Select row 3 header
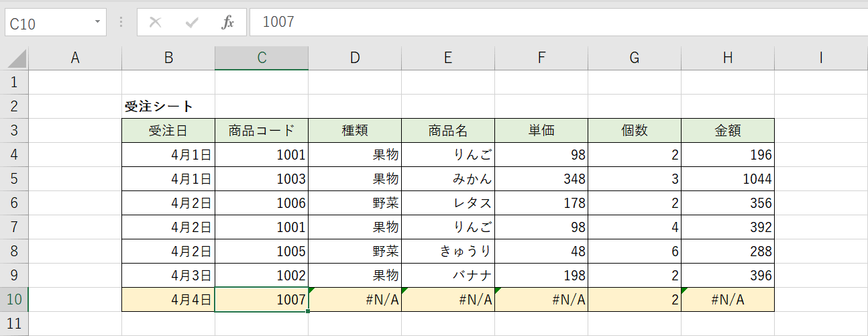The image size is (868, 336). click(14, 131)
